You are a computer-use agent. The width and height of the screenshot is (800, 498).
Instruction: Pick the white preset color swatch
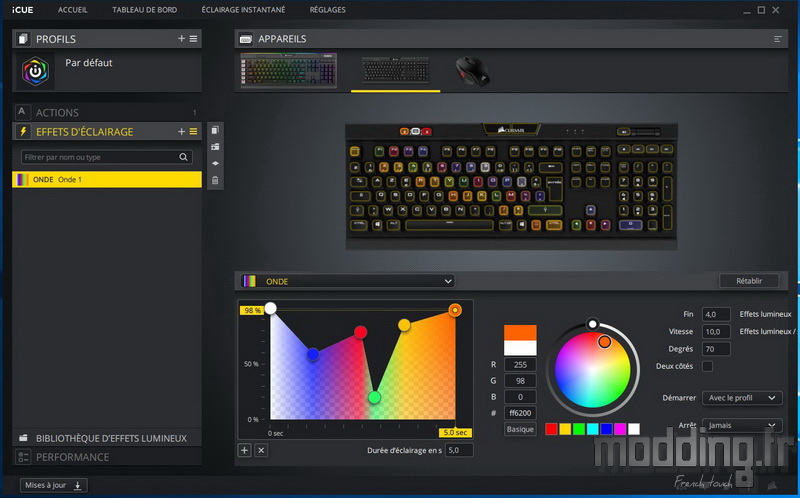pyautogui.click(x=634, y=429)
